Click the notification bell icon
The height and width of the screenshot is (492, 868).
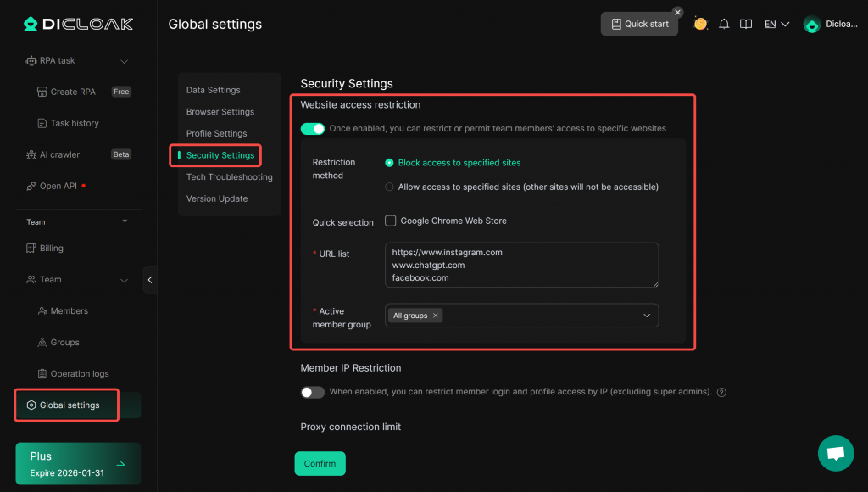point(724,25)
